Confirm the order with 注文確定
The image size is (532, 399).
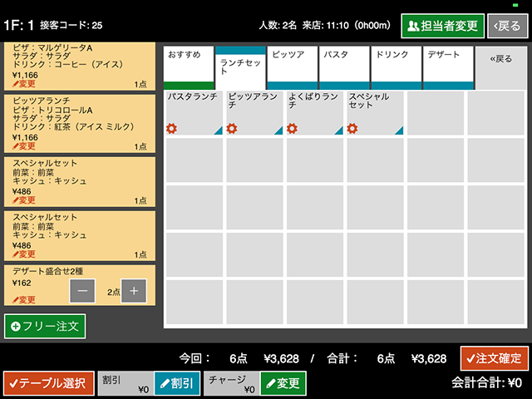[x=494, y=359]
